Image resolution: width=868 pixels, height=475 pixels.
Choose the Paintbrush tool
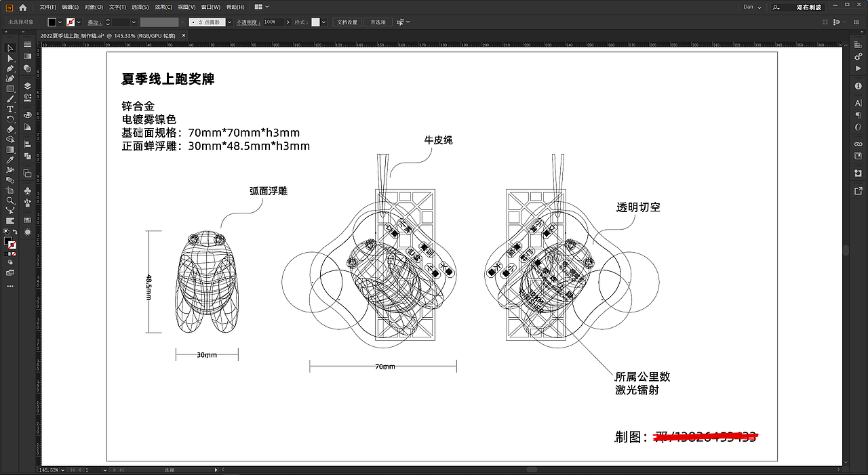[9, 98]
